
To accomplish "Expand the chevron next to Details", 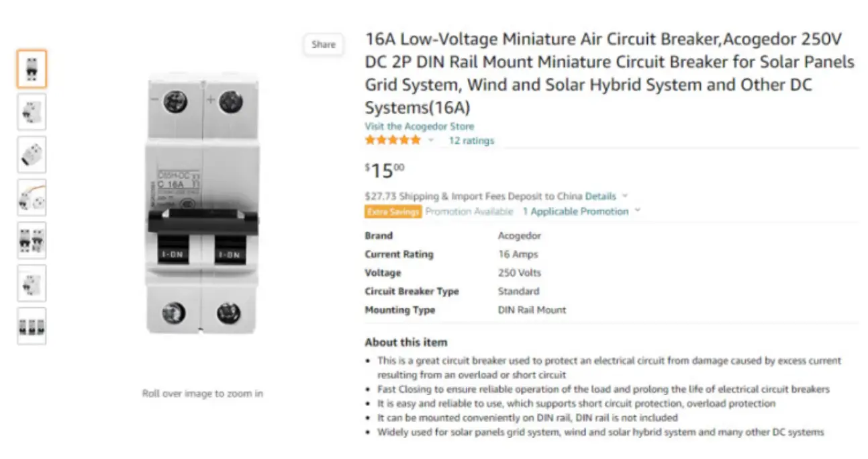I will tap(625, 196).
